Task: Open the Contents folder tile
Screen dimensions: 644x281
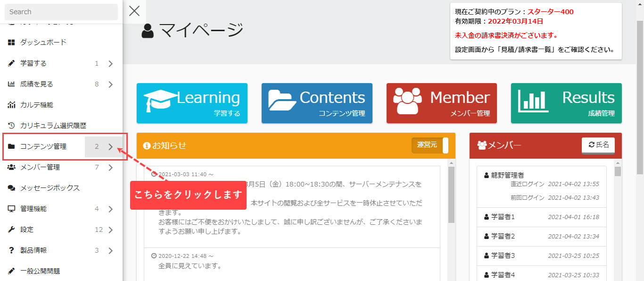Action: pos(317,103)
